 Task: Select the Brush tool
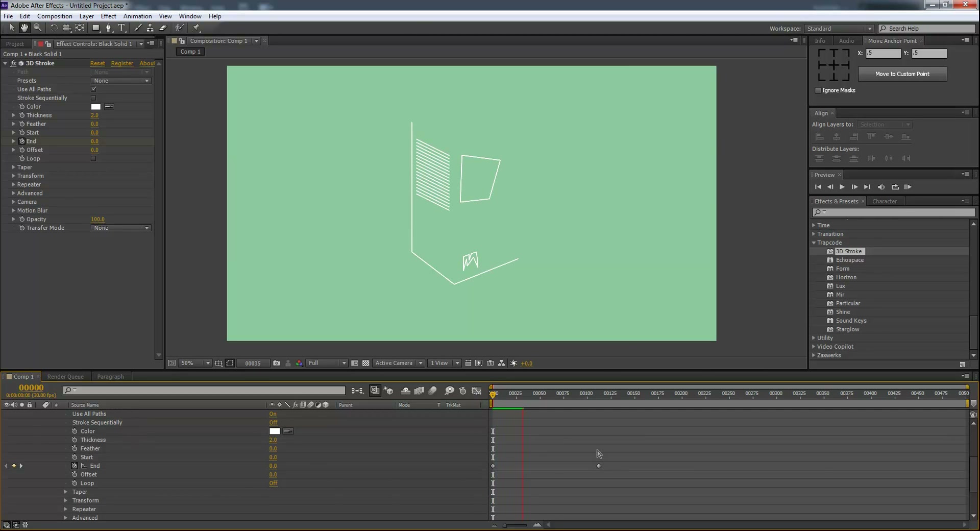click(x=138, y=28)
